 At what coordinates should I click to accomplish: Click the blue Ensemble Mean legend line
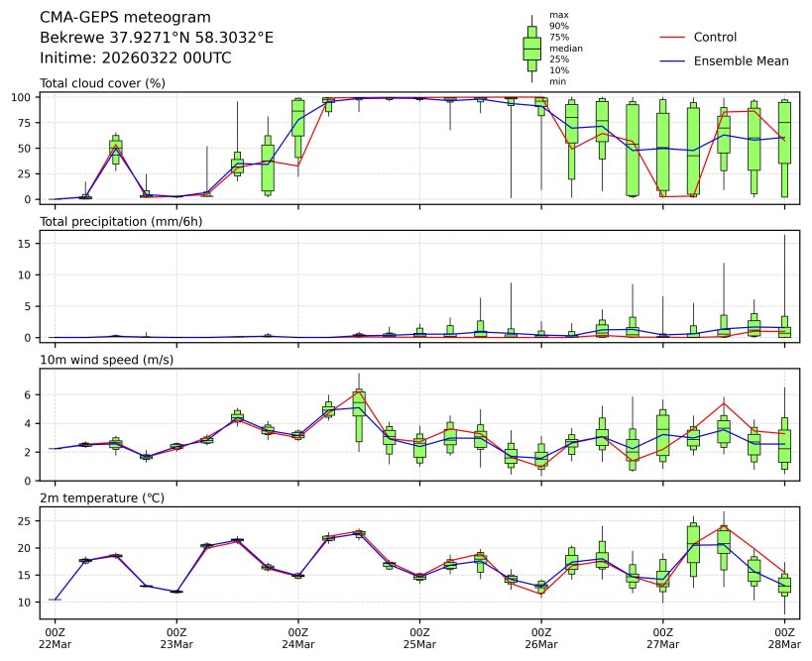point(672,61)
